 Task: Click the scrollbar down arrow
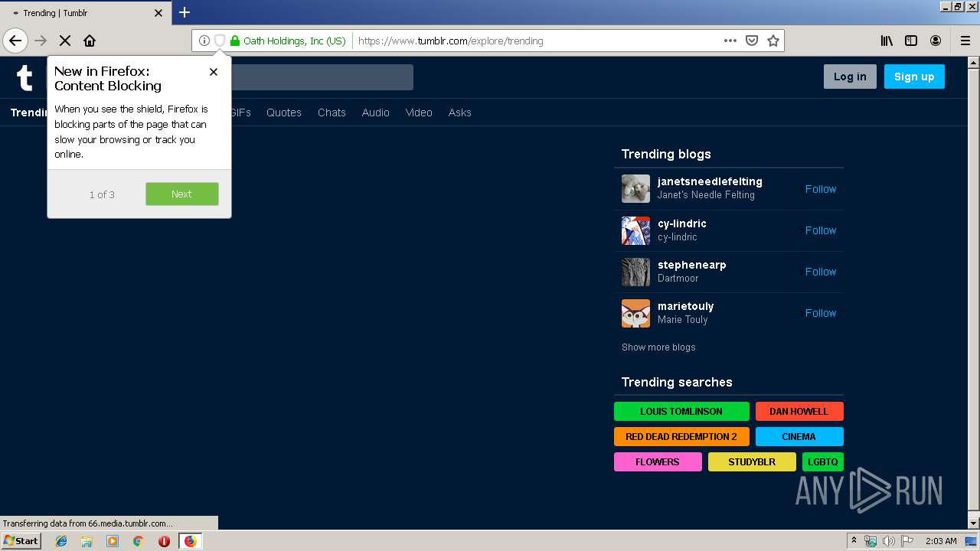coord(974,523)
